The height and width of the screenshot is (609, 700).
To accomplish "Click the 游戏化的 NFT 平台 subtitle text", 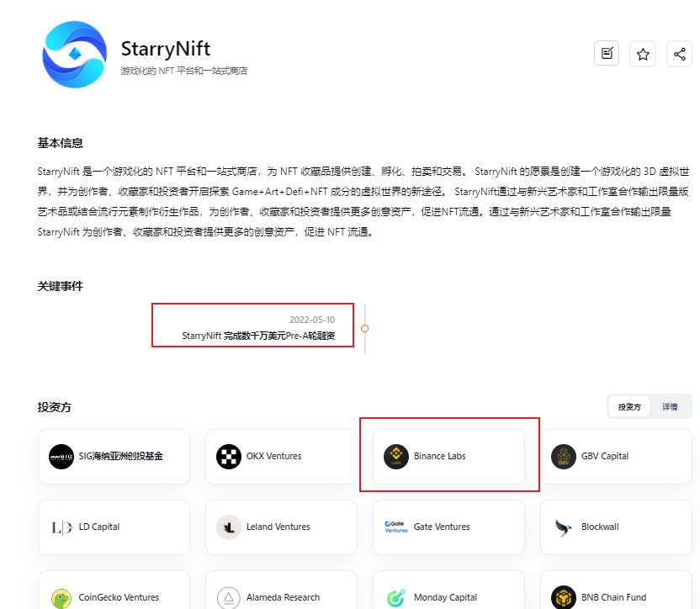I will (184, 71).
